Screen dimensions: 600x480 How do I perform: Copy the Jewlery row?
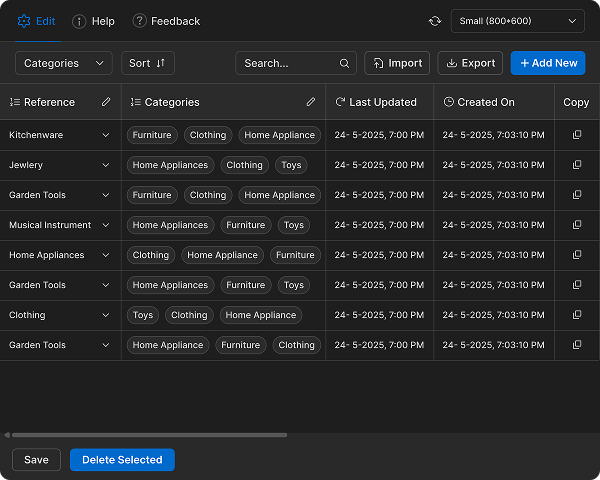(577, 165)
